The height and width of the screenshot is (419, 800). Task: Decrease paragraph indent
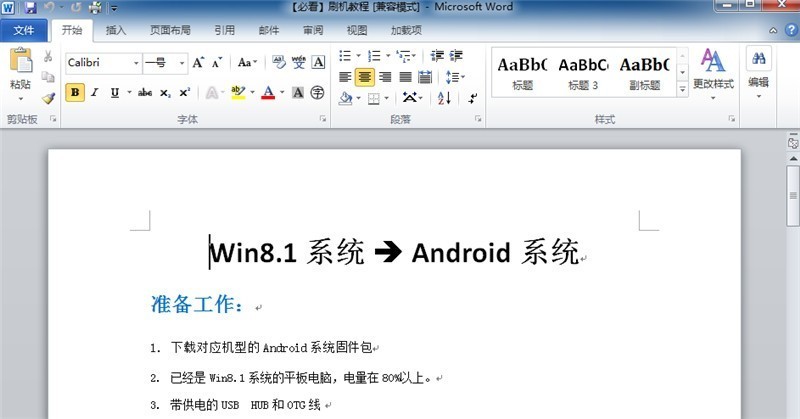437,56
